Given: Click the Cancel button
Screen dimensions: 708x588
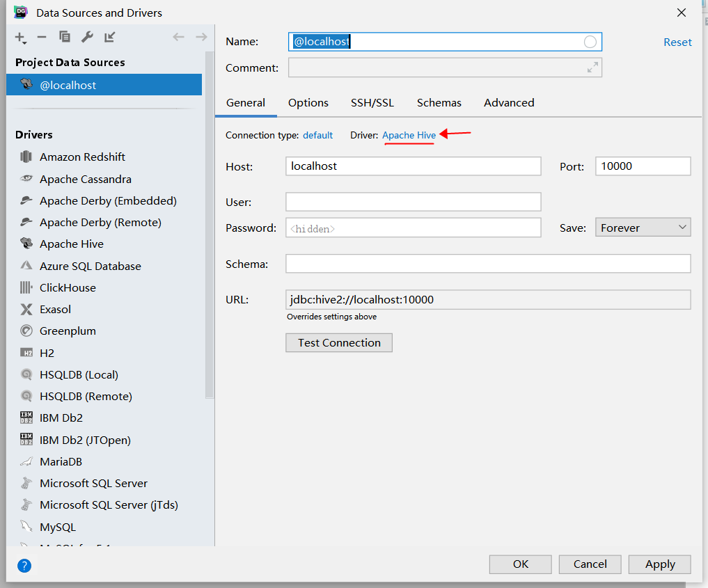Looking at the screenshot, I should [x=590, y=564].
